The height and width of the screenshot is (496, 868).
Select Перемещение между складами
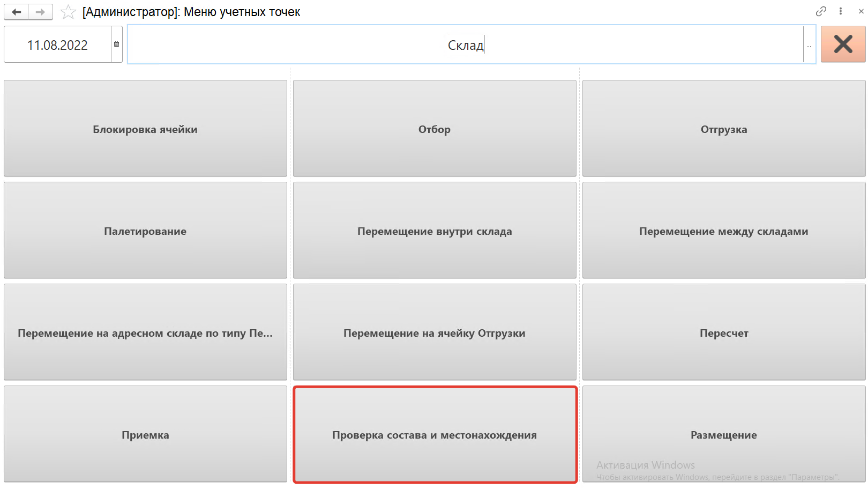pyautogui.click(x=724, y=231)
